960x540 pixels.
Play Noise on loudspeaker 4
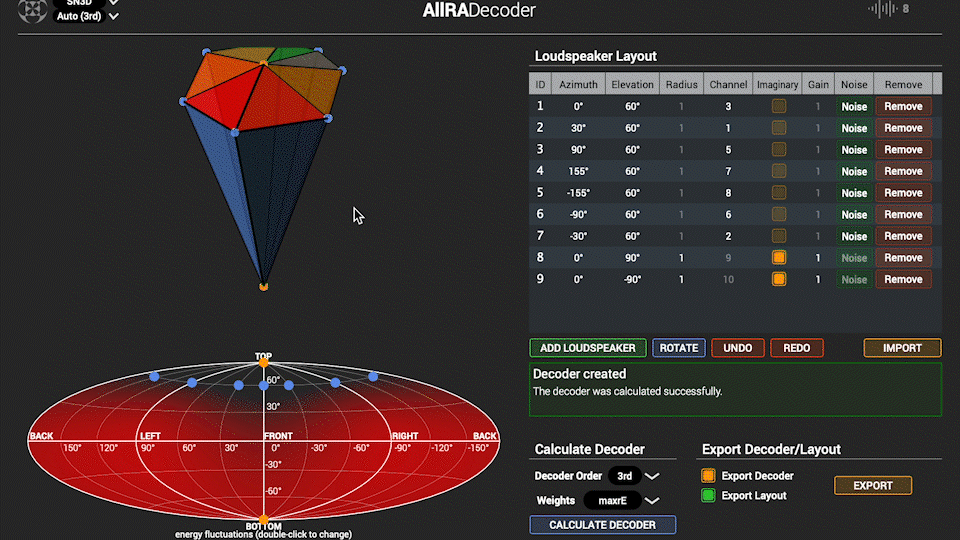click(854, 171)
